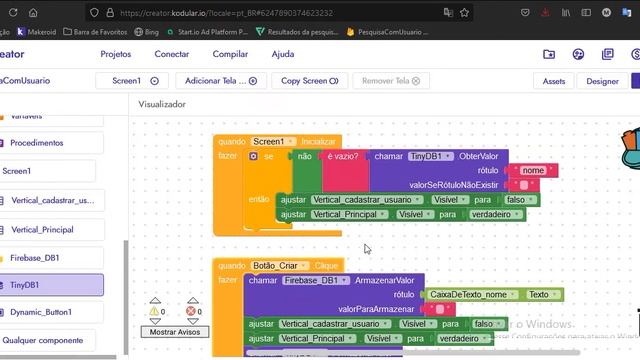Screen dimensions: 640x360
Task: Click the red error counter icon
Action: [191, 311]
